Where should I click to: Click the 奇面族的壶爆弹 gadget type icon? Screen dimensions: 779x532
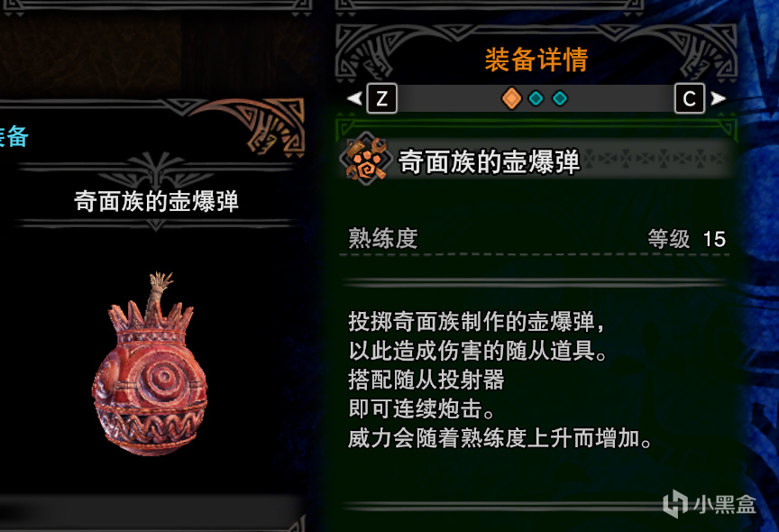click(x=366, y=160)
